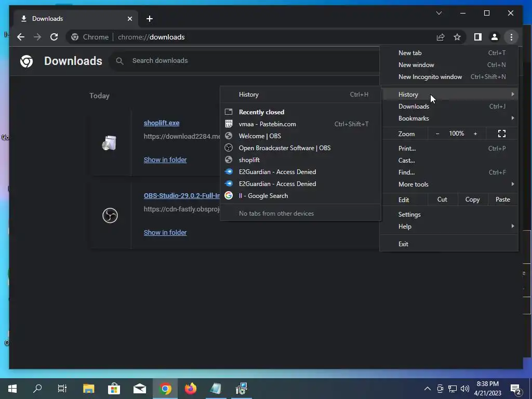Choose Print... from the menu
This screenshot has width=532, height=399.
click(x=449, y=148)
